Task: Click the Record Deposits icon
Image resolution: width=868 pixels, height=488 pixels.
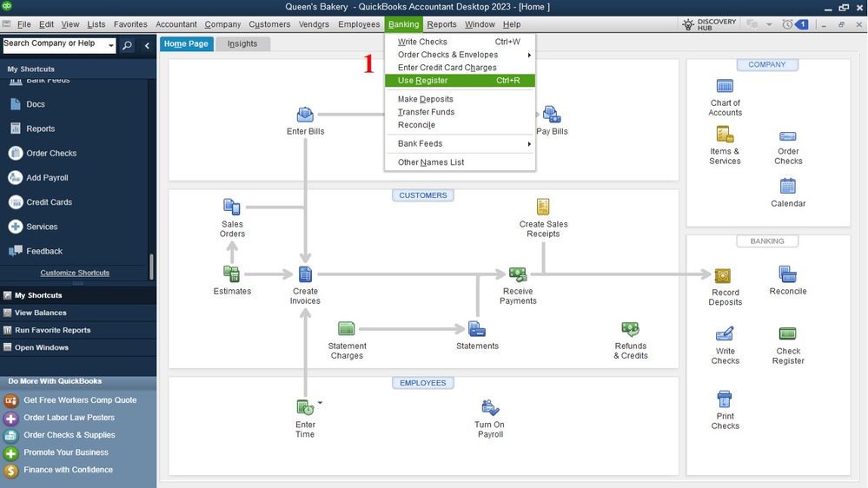Action: [722, 275]
